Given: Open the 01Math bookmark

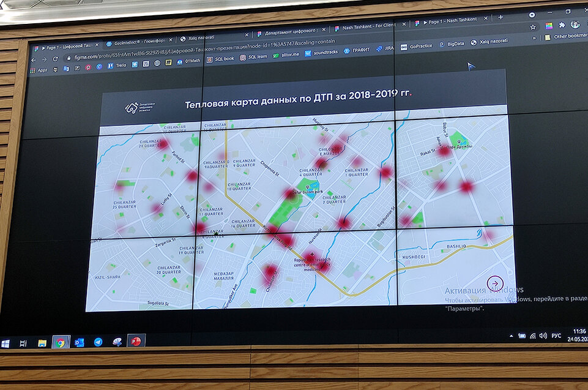Looking at the screenshot, I should pyautogui.click(x=188, y=61).
